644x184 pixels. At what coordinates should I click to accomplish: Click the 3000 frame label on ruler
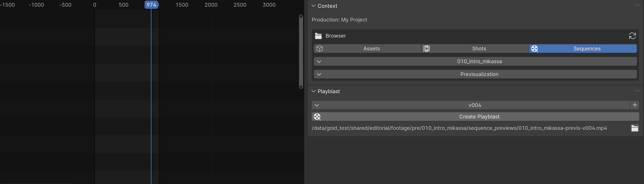point(269,5)
